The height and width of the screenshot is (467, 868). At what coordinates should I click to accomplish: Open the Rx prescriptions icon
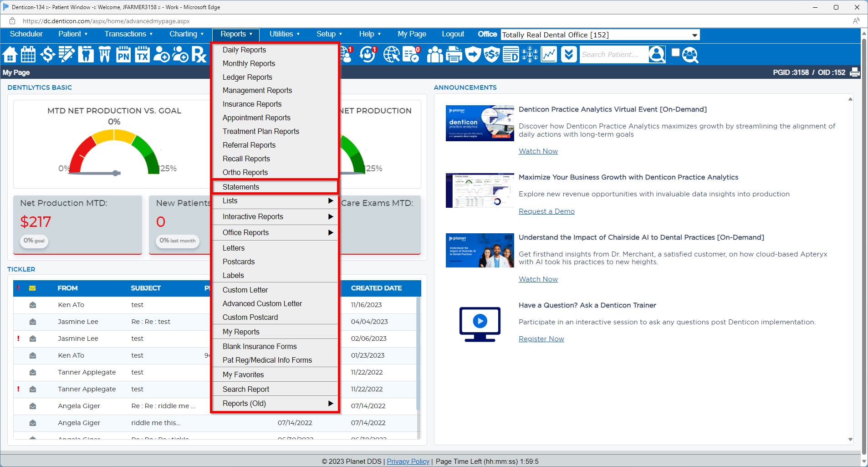[199, 54]
